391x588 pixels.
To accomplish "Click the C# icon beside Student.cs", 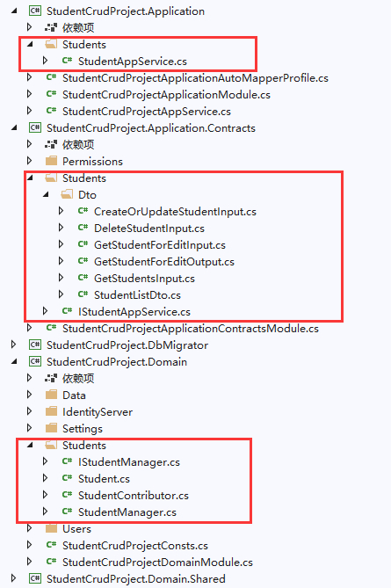I will click(x=67, y=478).
